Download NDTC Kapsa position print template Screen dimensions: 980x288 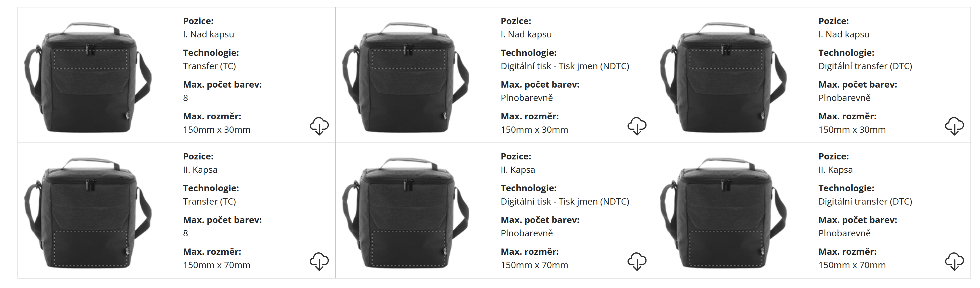coord(636,261)
